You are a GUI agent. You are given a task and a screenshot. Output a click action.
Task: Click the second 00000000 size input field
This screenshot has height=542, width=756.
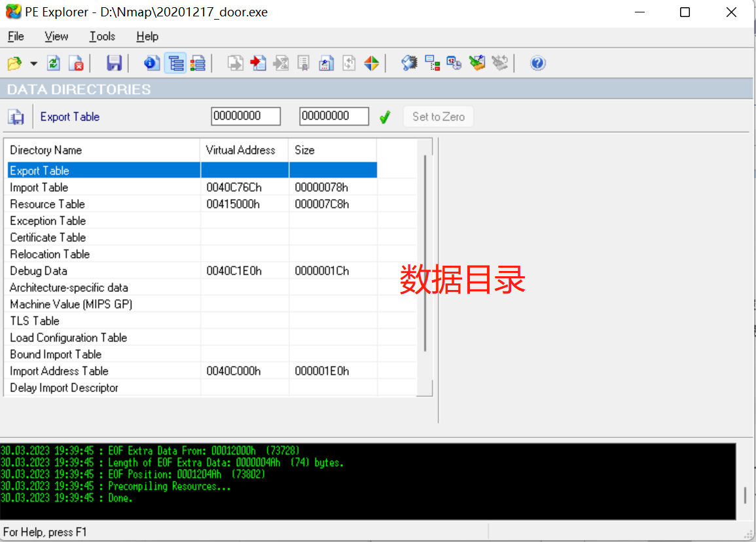coord(334,117)
